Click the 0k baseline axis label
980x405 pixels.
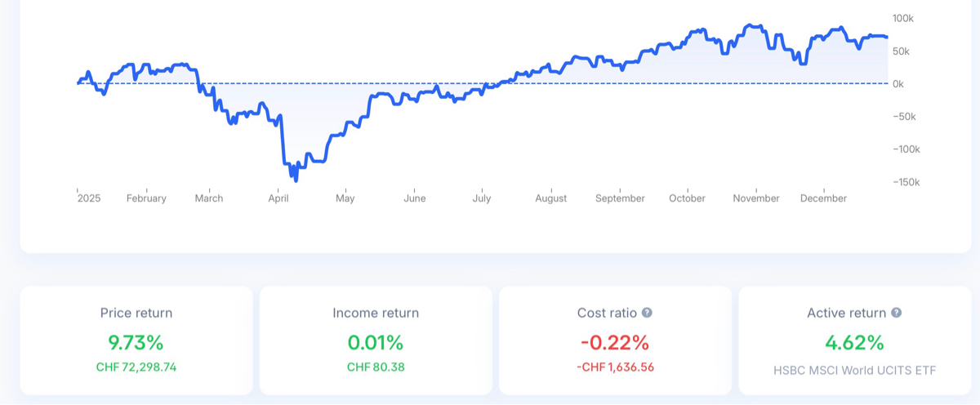click(x=898, y=84)
